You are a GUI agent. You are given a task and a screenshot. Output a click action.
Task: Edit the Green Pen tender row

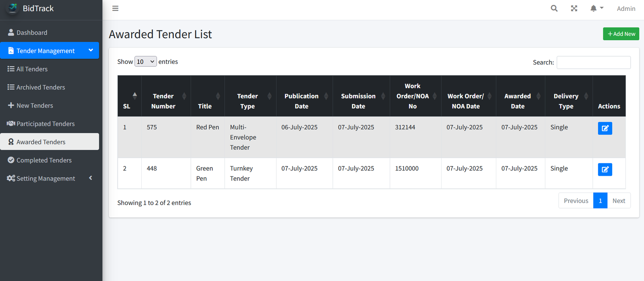(605, 170)
